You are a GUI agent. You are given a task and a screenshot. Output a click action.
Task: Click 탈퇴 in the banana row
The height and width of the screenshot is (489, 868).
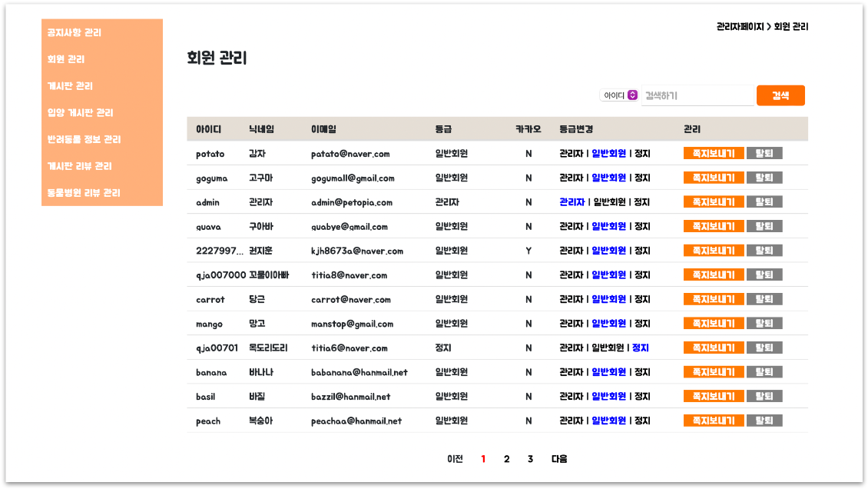pyautogui.click(x=764, y=372)
